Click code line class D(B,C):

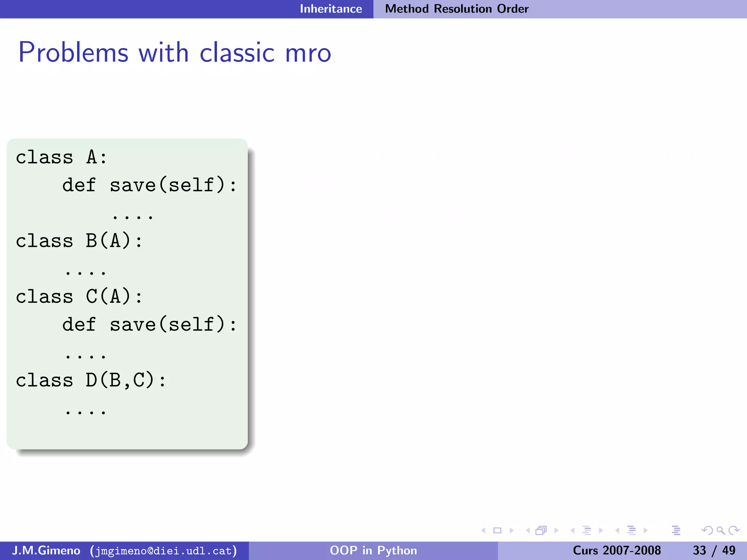91,381
